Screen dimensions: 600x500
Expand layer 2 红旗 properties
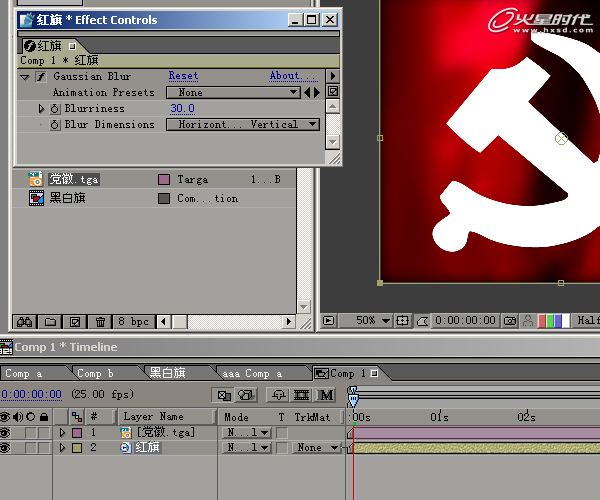pyautogui.click(x=62, y=448)
